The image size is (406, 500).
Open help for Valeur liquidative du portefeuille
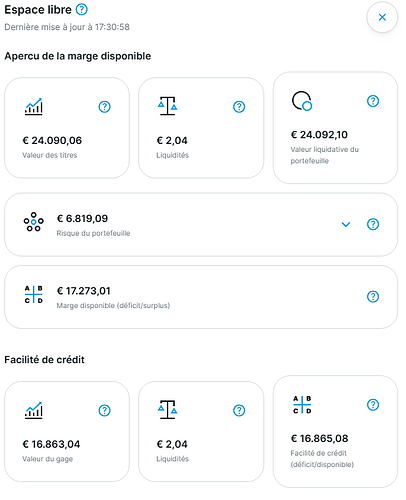click(x=373, y=101)
